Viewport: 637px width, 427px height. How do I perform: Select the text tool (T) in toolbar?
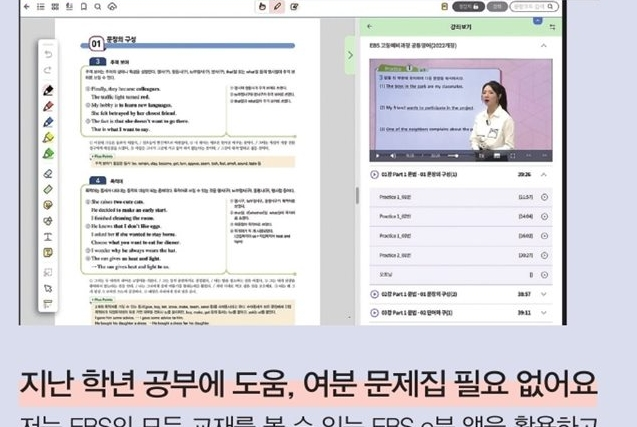tap(47, 237)
